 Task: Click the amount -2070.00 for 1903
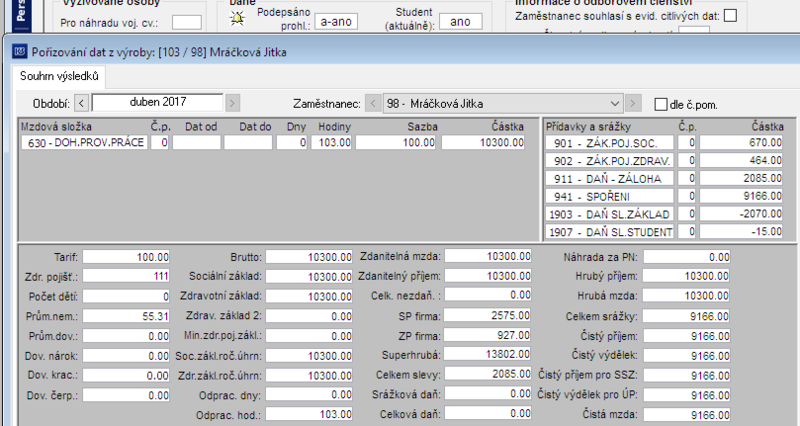tap(741, 214)
